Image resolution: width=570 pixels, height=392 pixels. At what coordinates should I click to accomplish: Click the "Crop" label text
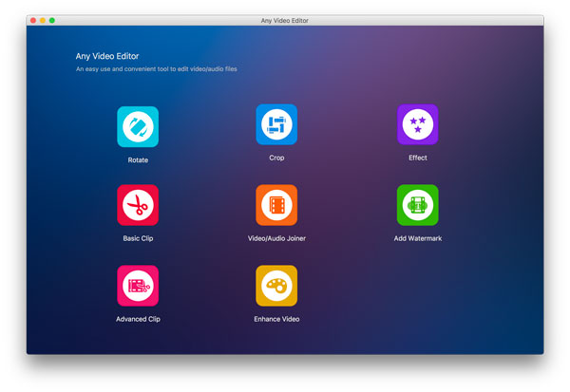coord(276,158)
